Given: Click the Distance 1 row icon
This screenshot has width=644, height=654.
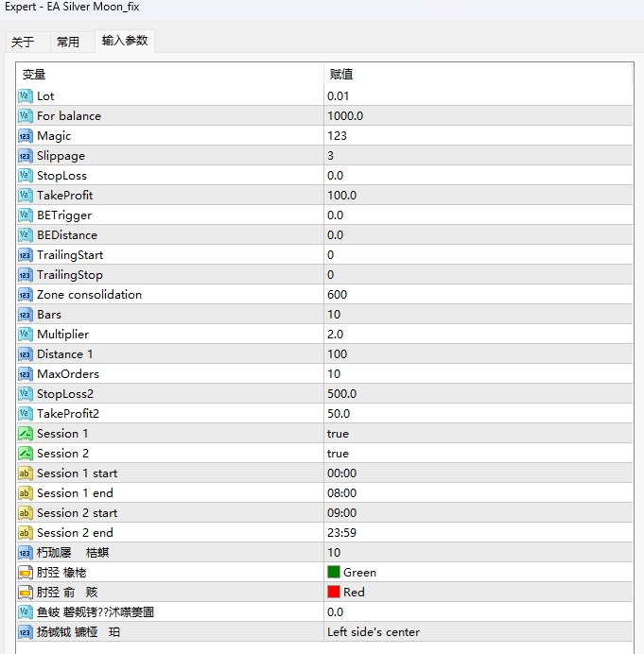Looking at the screenshot, I should pyautogui.click(x=25, y=354).
